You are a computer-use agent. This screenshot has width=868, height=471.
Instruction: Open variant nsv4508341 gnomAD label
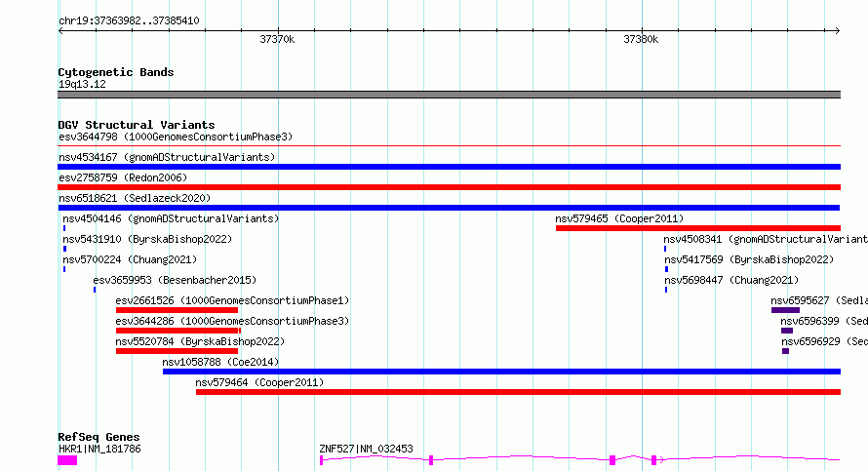click(766, 239)
